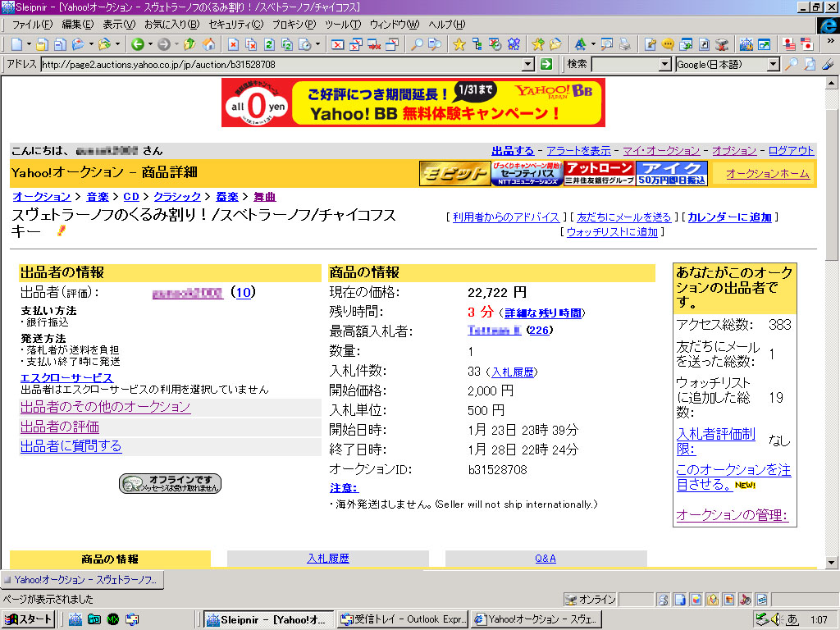Click the magnifier find-in-page toolbar icon
The width and height of the screenshot is (840, 630).
[x=416, y=44]
